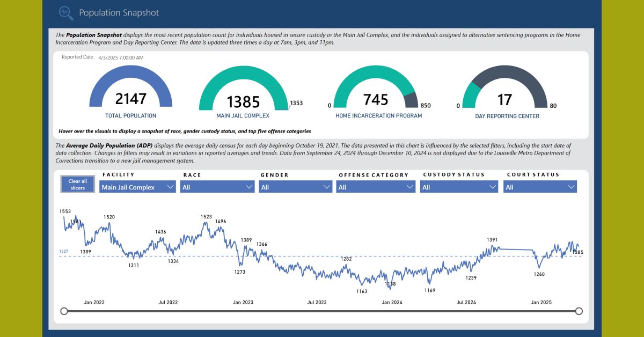Expand the Offense Category dropdown

(x=376, y=187)
